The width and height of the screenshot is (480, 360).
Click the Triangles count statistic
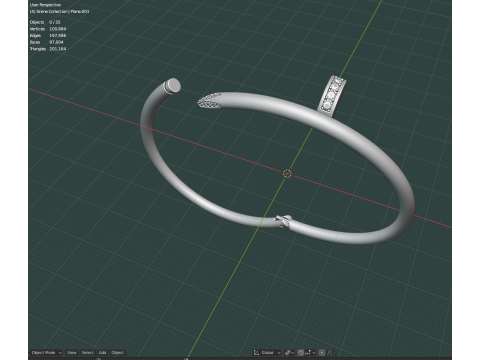[48, 49]
